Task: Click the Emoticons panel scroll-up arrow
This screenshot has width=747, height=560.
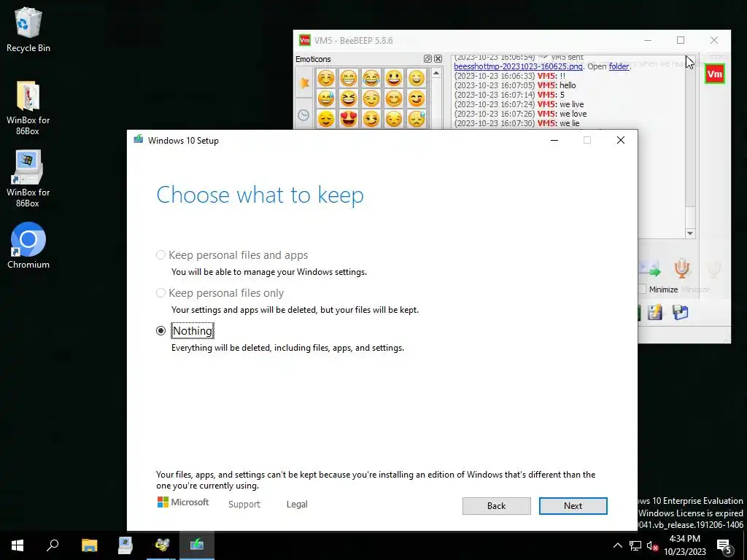Action: 436,74
